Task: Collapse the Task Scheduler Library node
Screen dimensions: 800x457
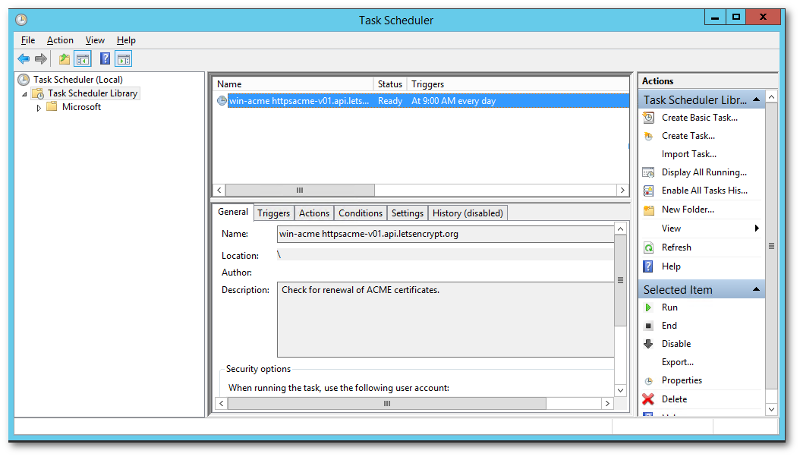Action: (x=25, y=94)
